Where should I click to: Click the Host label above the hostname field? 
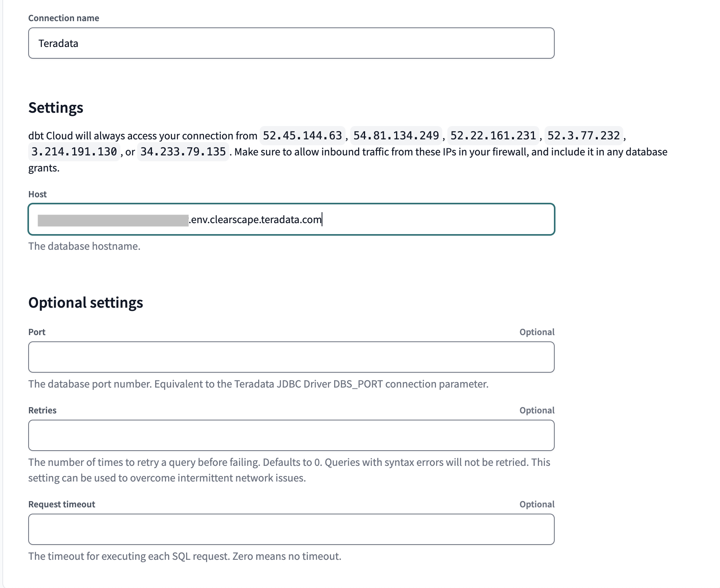[37, 194]
